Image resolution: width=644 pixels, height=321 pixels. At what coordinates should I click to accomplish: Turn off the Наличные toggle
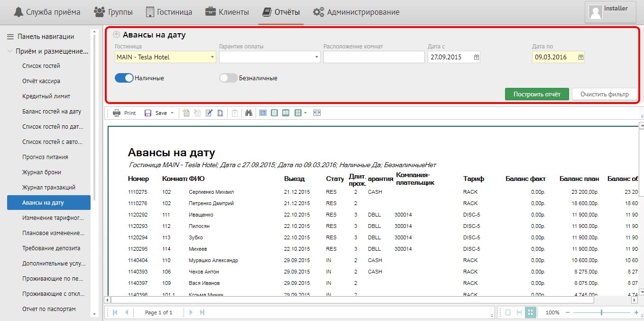pyautogui.click(x=124, y=78)
